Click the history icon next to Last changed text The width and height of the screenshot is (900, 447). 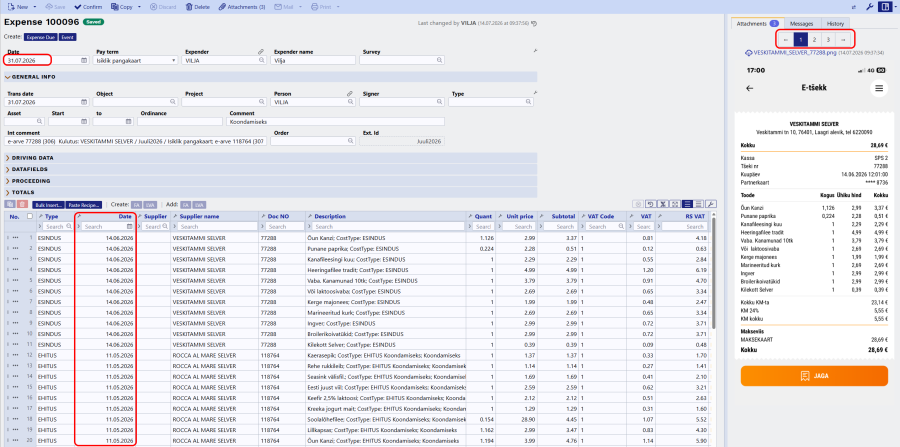[x=534, y=23]
